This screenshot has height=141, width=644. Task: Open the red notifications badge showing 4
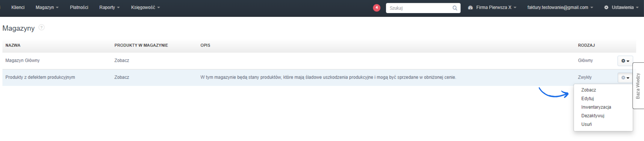(x=377, y=8)
